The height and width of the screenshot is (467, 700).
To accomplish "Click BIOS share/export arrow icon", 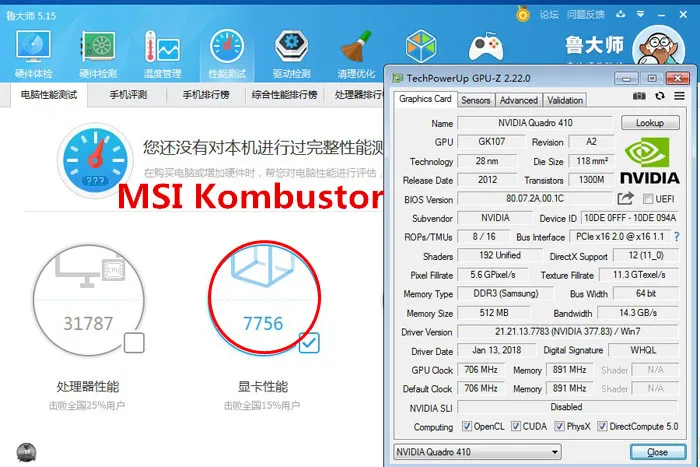I will coord(626,199).
